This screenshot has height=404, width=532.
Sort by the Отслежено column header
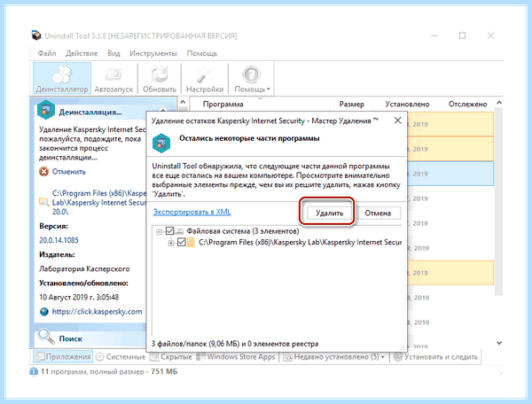click(467, 105)
